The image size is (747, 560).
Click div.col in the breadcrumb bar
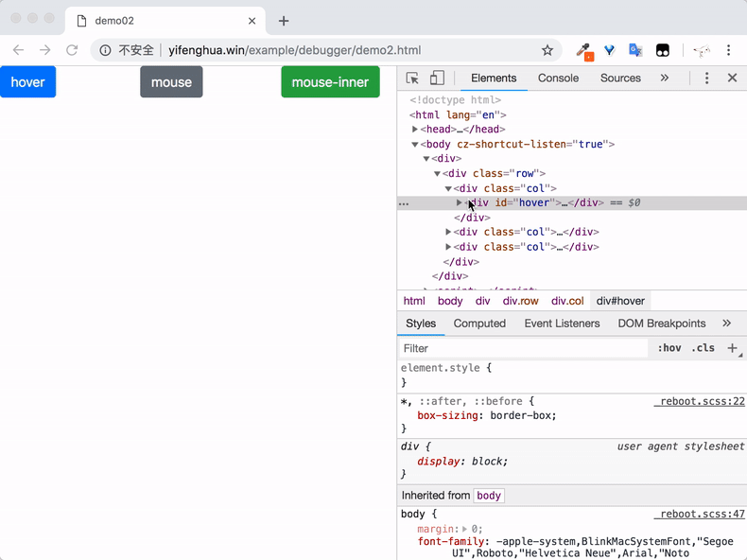[x=567, y=301]
